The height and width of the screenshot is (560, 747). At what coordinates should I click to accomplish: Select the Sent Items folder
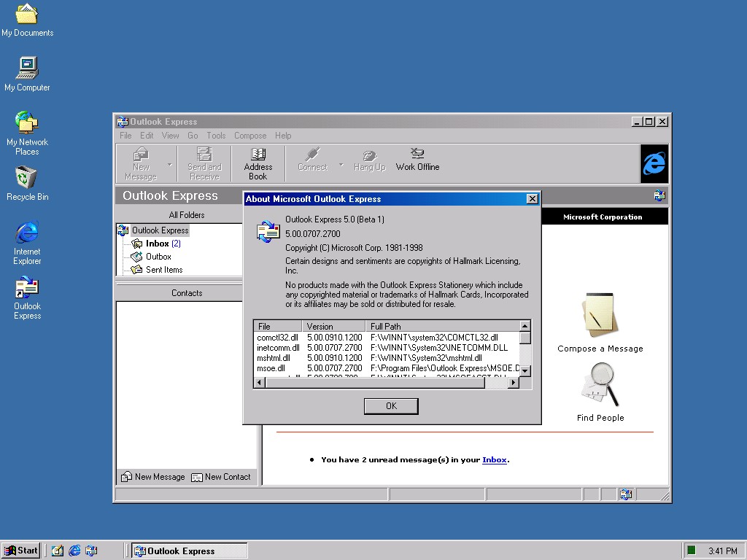click(x=164, y=270)
